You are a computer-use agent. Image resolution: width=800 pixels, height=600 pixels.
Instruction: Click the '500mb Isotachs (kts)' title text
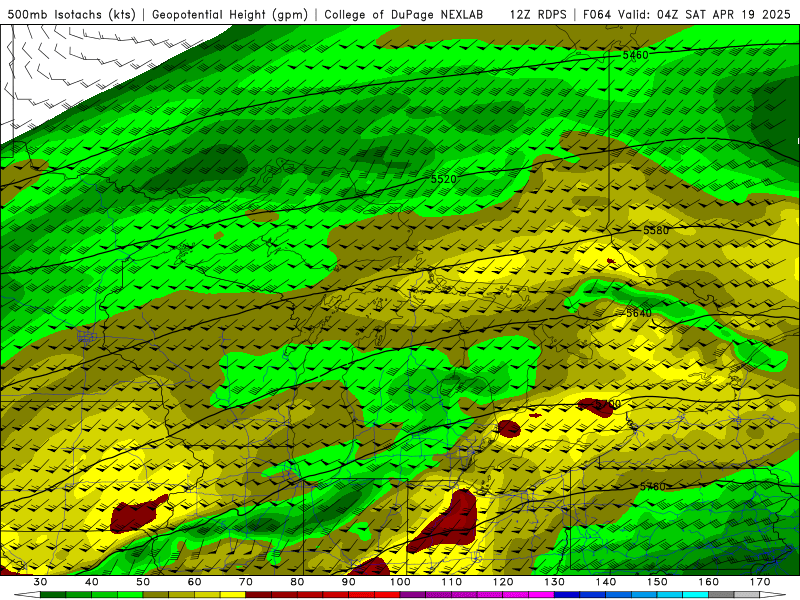[71, 14]
